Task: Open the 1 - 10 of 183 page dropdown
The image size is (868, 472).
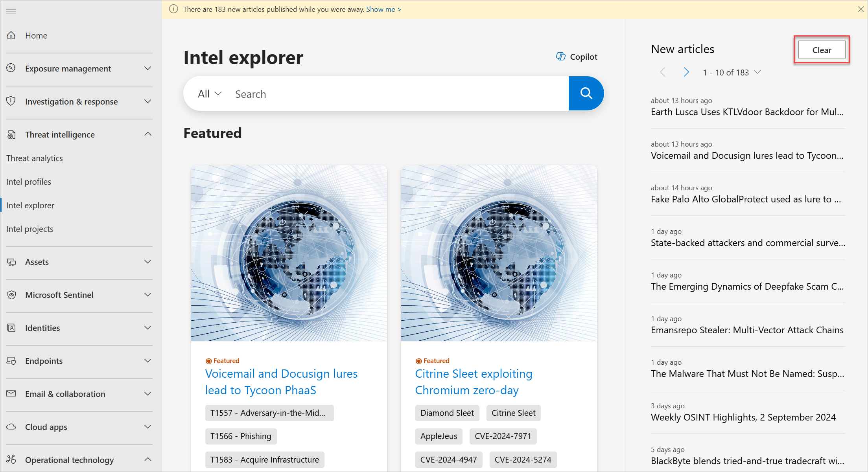Action: coord(757,72)
